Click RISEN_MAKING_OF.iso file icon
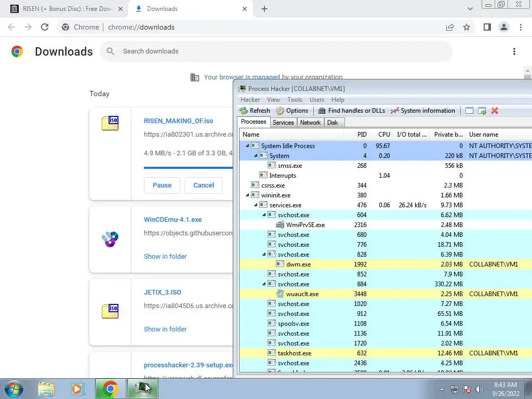This screenshot has height=399, width=532. (110, 123)
